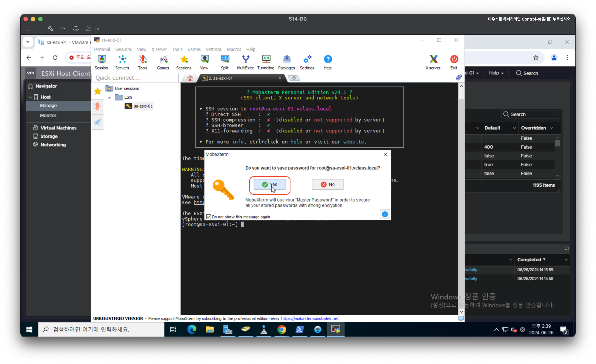Toggle Do not show this message again
Image resolution: width=596 pixels, height=364 pixels.
209,217
